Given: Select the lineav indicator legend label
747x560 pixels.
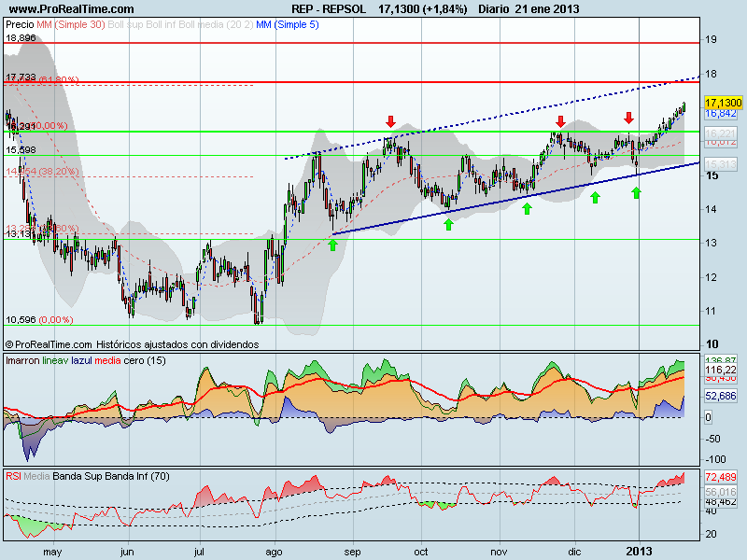Looking at the screenshot, I should [55, 360].
